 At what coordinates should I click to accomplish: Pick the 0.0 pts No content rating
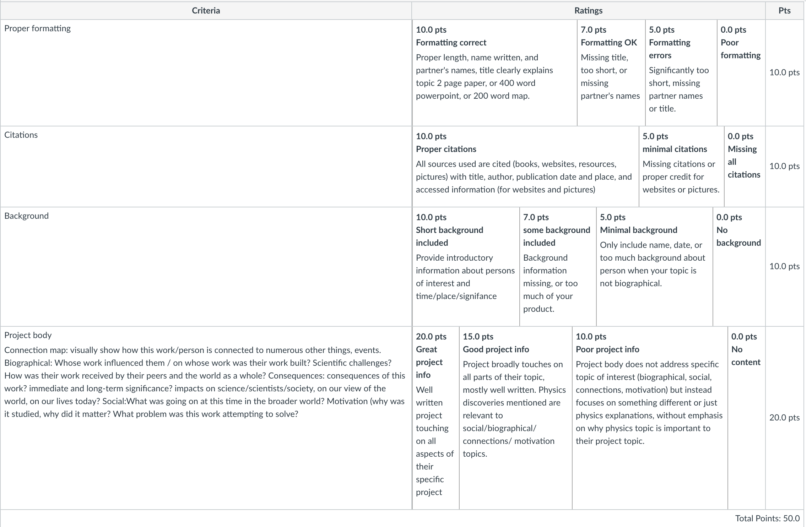coord(746,418)
